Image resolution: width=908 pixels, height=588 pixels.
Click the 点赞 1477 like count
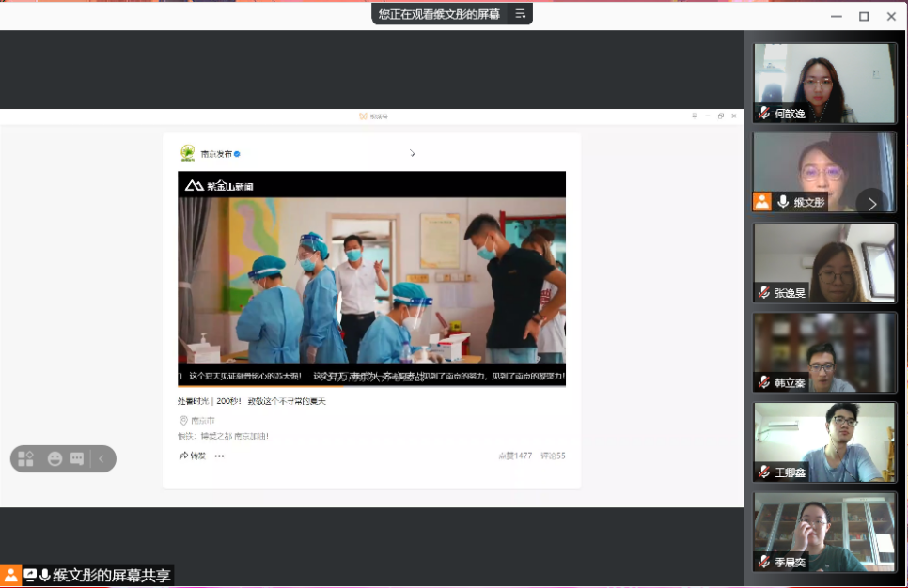click(x=515, y=456)
